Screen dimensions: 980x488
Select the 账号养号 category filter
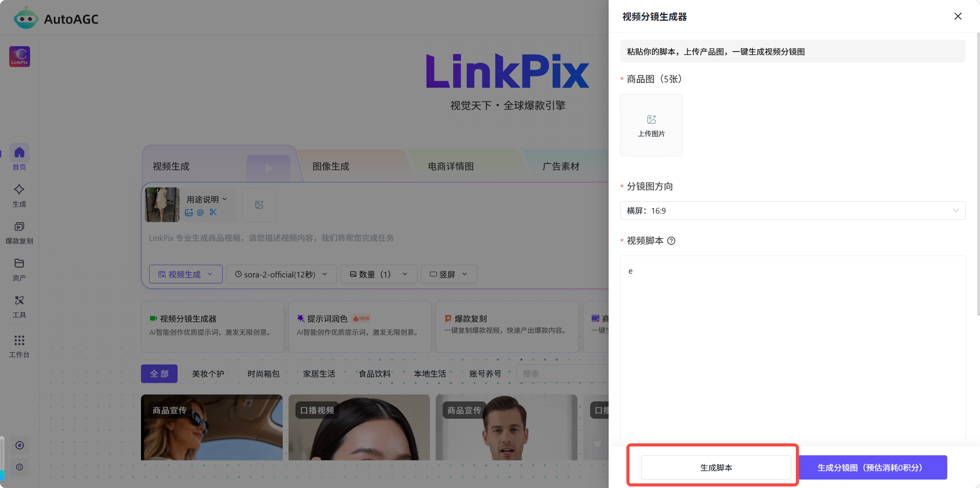(485, 374)
